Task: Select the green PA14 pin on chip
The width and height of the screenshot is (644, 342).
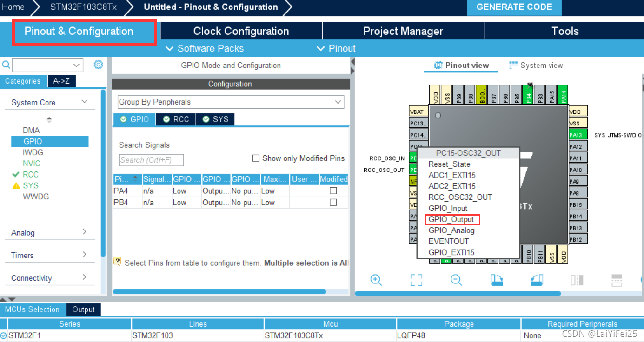Action: [x=564, y=95]
